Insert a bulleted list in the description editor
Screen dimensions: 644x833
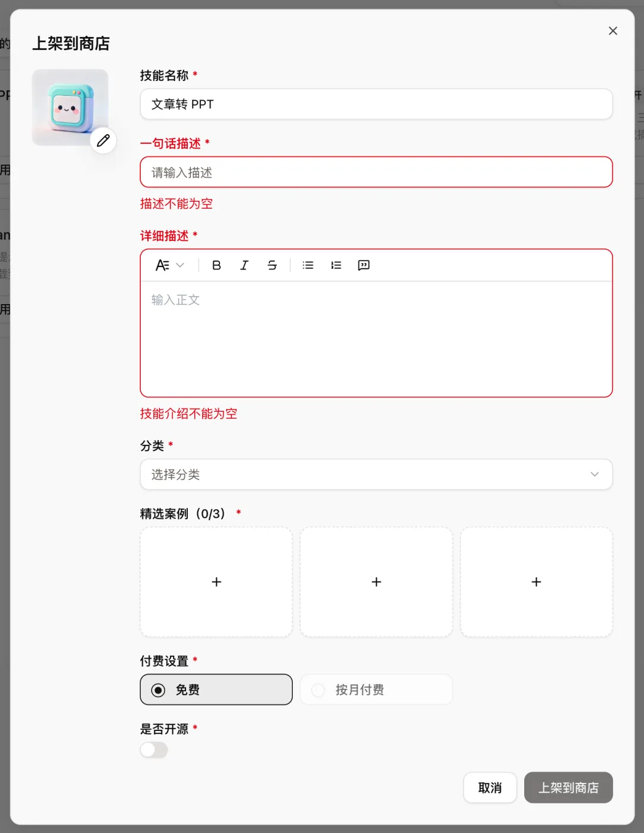point(308,265)
